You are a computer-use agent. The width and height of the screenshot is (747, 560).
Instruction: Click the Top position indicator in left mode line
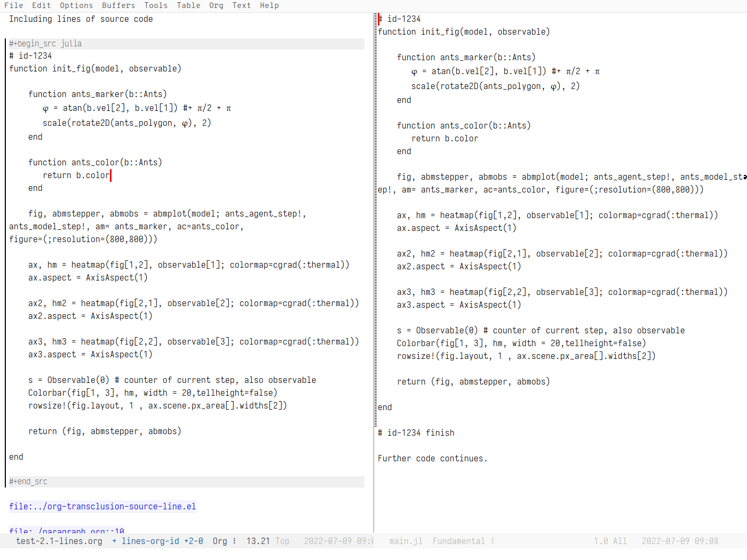(x=282, y=541)
